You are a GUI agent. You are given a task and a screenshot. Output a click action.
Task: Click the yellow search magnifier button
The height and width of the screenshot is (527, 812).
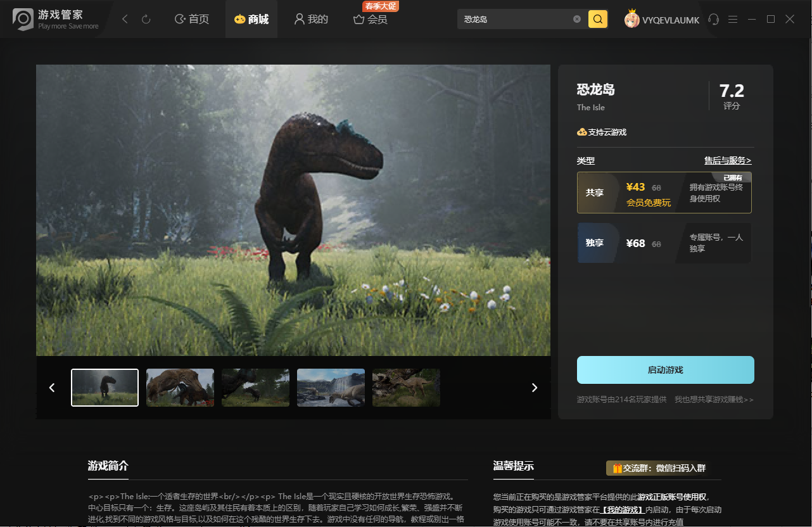pyautogui.click(x=598, y=19)
